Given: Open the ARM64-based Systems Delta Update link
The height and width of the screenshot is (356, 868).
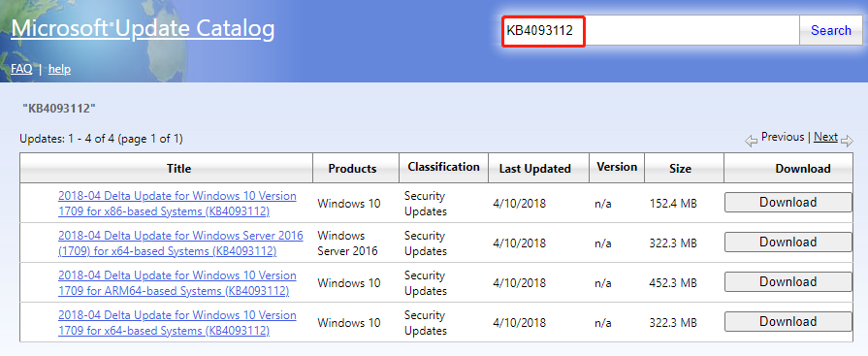Looking at the screenshot, I should 177,283.
